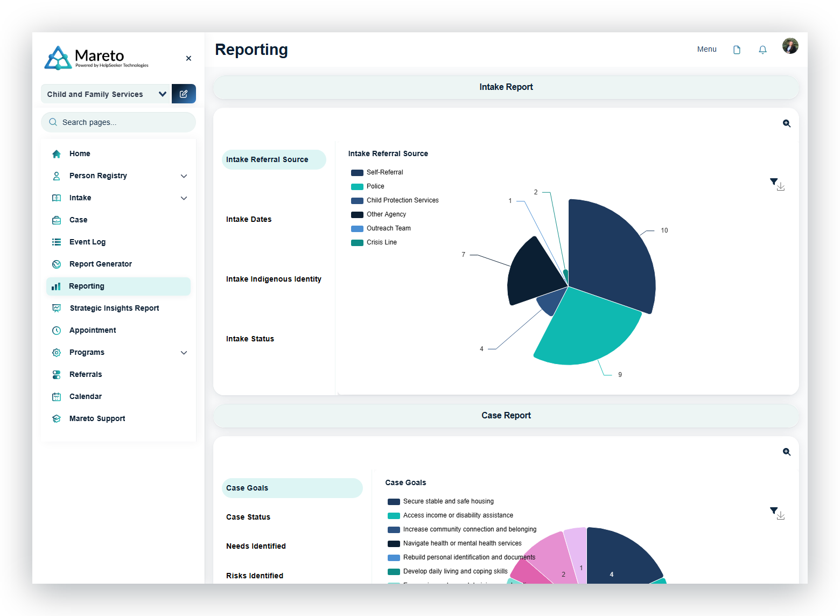Select Case Goals tab
Screen dimensions: 840x616
(x=292, y=488)
